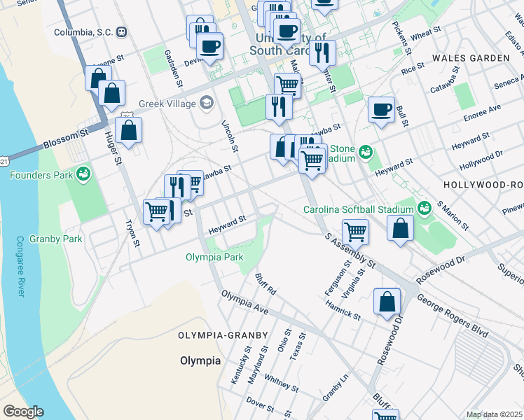The width and height of the screenshot is (524, 420).
Task: Select the Dover St label
Action: click(x=260, y=405)
